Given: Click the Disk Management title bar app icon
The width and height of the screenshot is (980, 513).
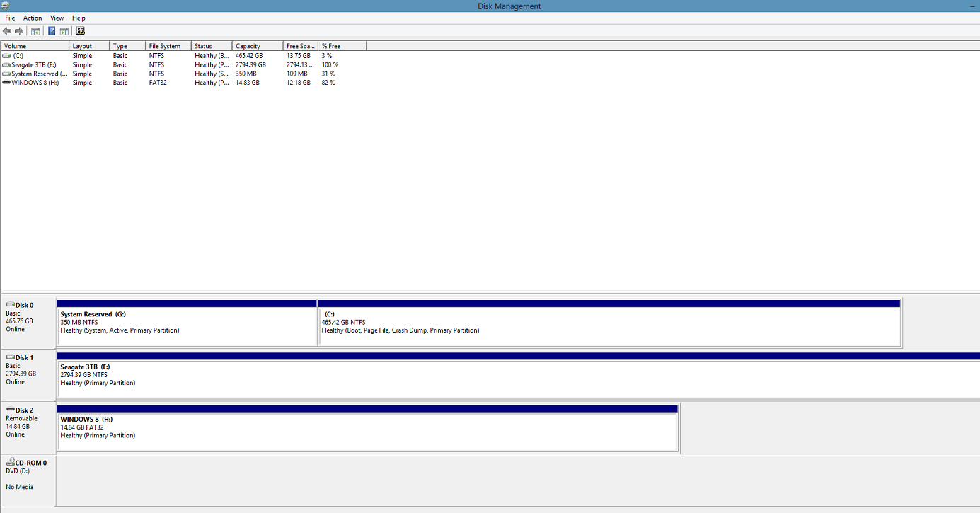Looking at the screenshot, I should pyautogui.click(x=6, y=6).
